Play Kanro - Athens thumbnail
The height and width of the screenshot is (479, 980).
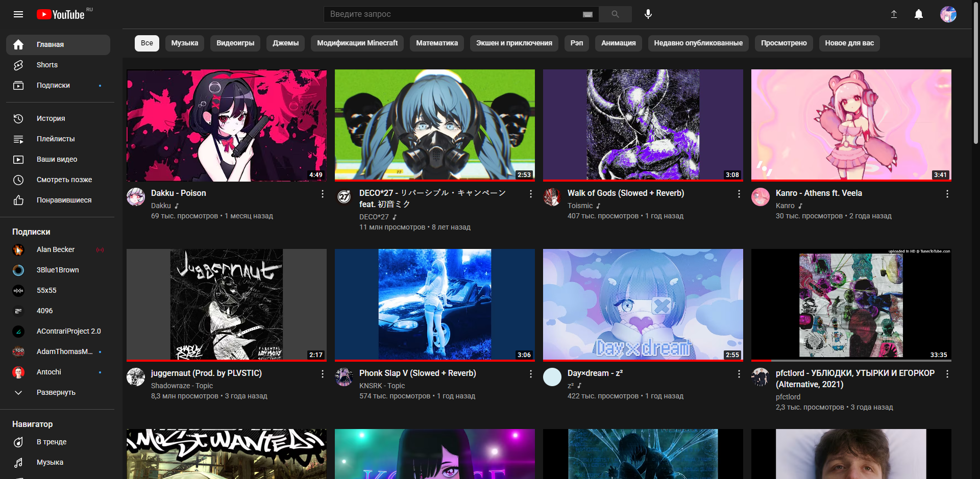(851, 125)
